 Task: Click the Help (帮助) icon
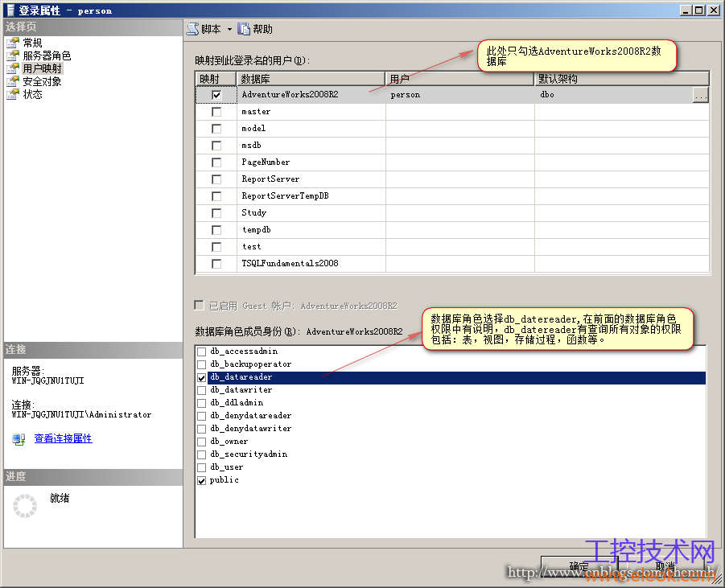click(244, 29)
